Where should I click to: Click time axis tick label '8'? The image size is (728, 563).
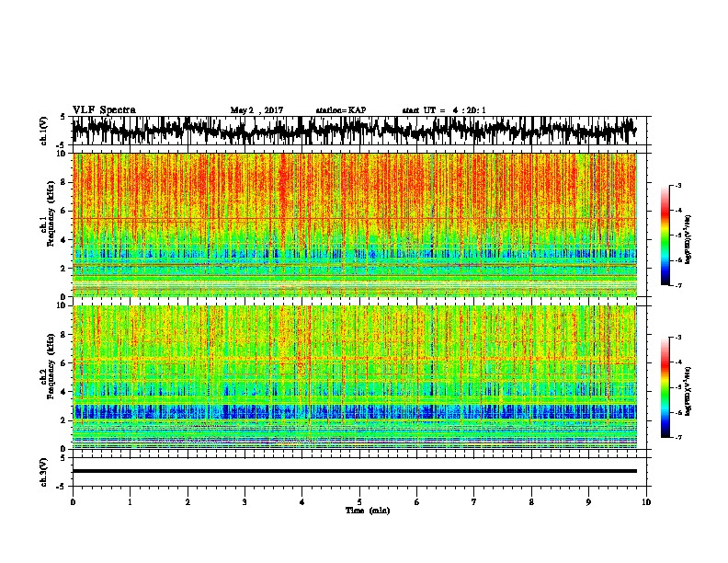[531, 502]
